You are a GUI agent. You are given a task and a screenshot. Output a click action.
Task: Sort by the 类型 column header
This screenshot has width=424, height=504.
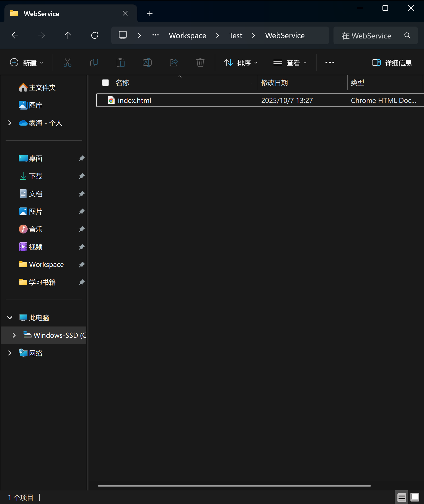[x=358, y=83]
